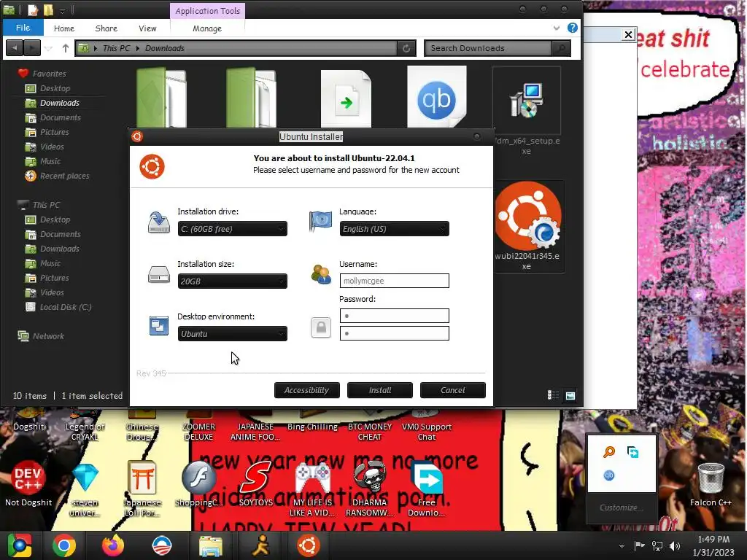The height and width of the screenshot is (560, 747).
Task: Click Ubuntu Installer taskbar button
Action: click(x=309, y=545)
